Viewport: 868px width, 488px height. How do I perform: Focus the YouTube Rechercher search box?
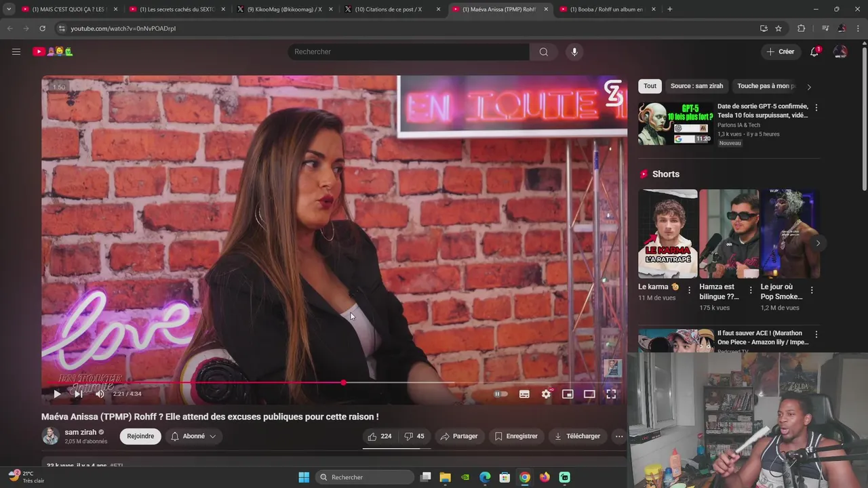[408, 52]
